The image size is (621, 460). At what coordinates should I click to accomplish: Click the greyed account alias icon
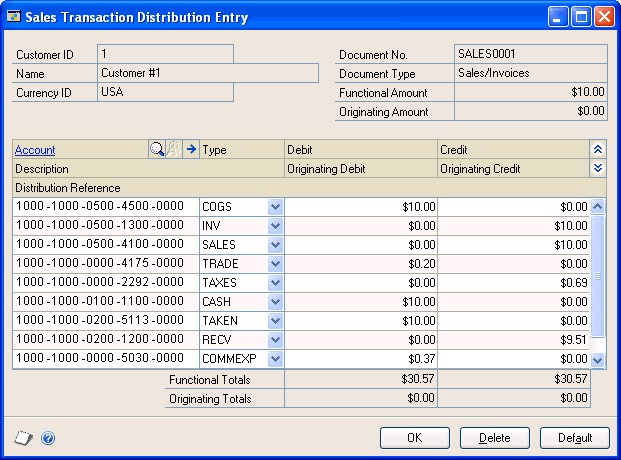[x=173, y=149]
